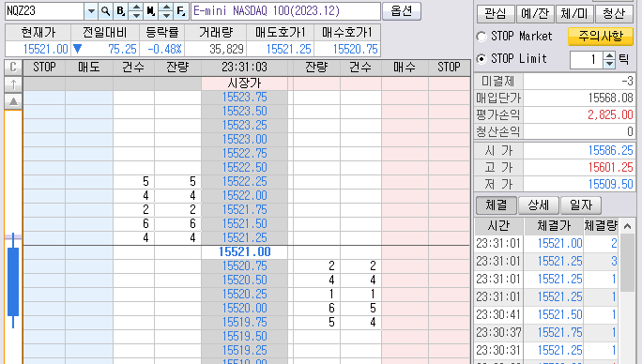Click the yellow 주의사항 button

pyautogui.click(x=601, y=36)
